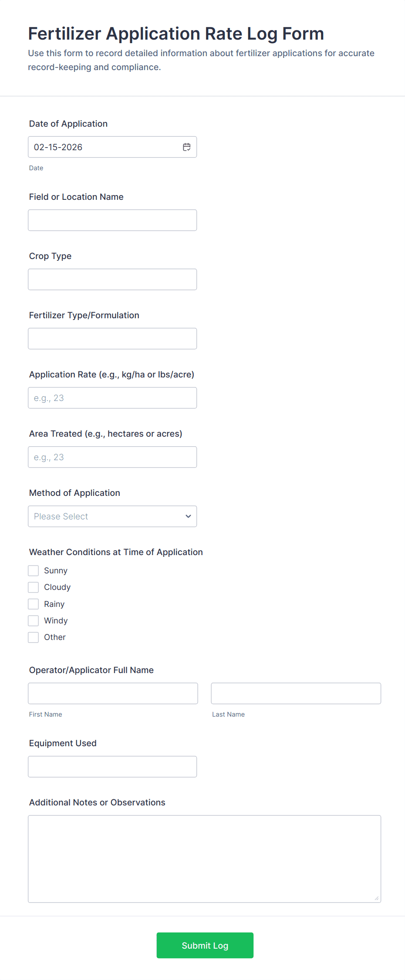This screenshot has height=980, width=405.
Task: Select the Windy checkbox
Action: 34,620
